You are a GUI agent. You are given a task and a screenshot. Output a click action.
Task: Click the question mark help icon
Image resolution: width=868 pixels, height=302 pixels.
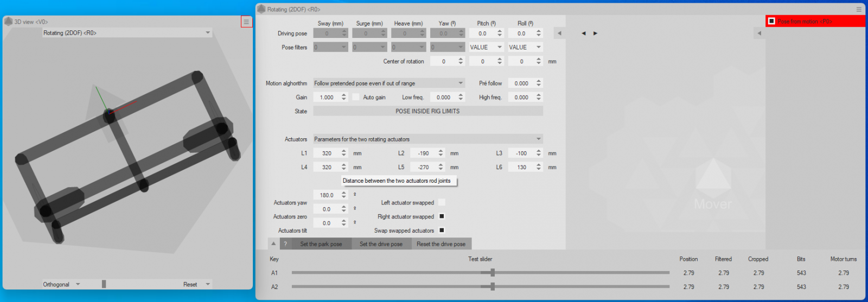(x=285, y=244)
